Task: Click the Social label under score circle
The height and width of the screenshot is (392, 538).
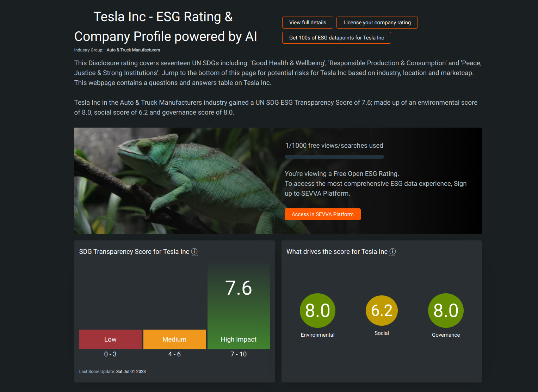Action: 382,333
